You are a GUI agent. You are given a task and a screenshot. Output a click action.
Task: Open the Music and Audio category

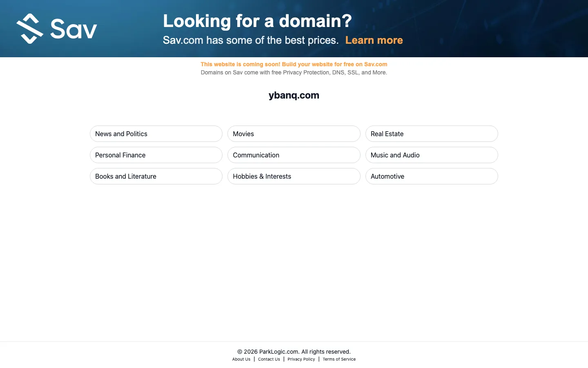[432, 155]
